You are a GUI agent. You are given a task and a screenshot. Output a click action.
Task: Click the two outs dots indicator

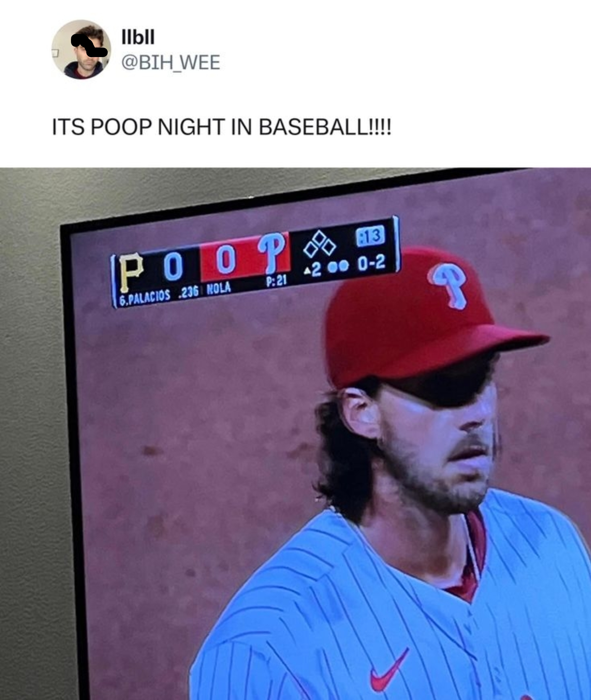339,266
